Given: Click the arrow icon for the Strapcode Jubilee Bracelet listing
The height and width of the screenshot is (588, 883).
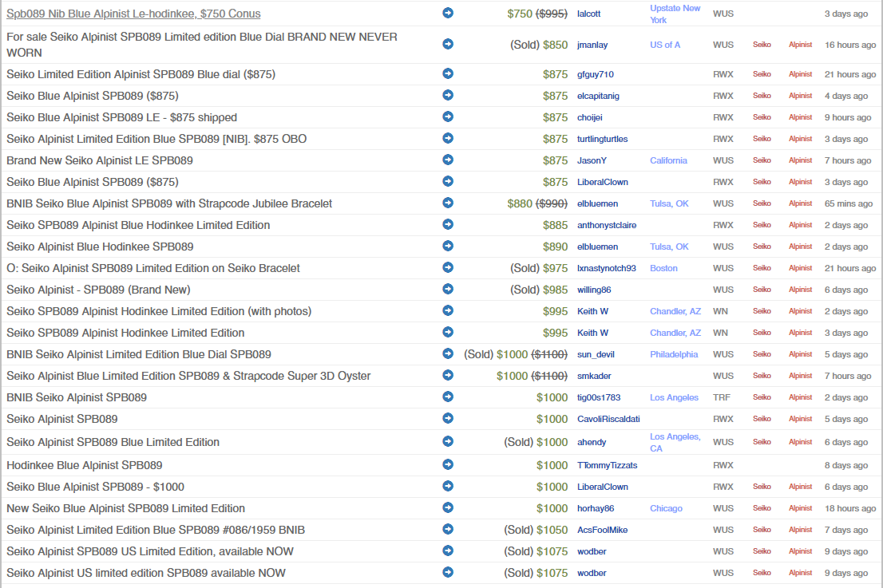Looking at the screenshot, I should [x=448, y=203].
